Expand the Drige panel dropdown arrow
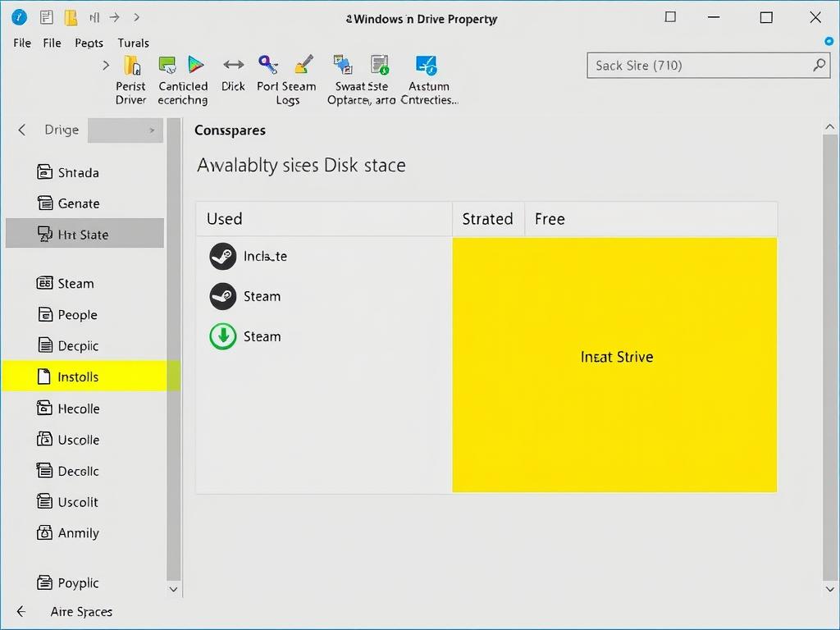This screenshot has width=840, height=630. (151, 130)
